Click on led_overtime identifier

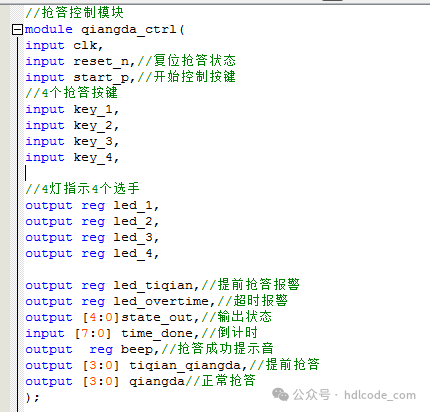161,301
